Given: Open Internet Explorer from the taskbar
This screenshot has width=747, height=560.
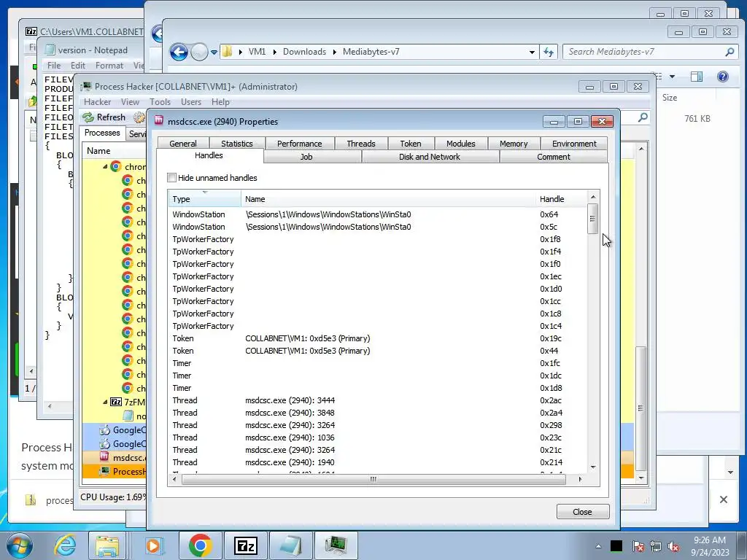Looking at the screenshot, I should (64, 545).
